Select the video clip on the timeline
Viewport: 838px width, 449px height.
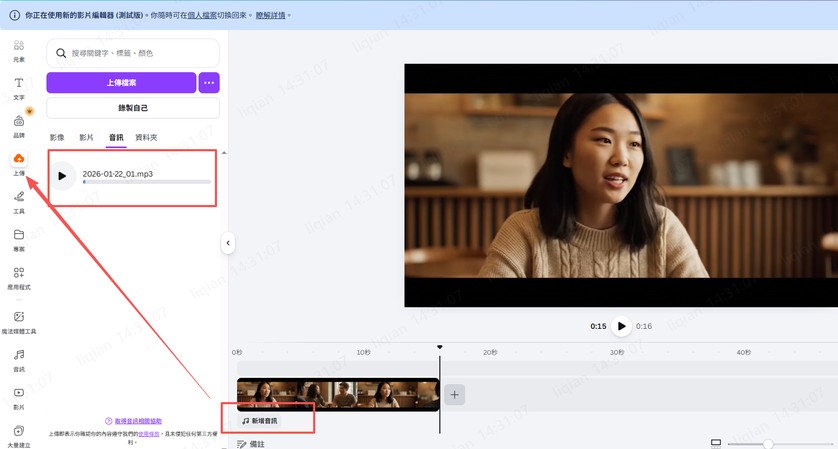338,395
